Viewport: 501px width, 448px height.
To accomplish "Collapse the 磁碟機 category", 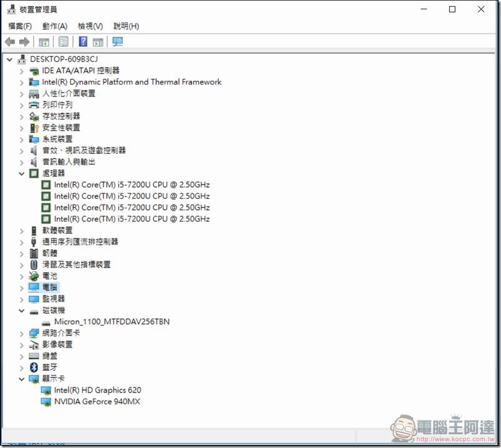I will pyautogui.click(x=21, y=310).
